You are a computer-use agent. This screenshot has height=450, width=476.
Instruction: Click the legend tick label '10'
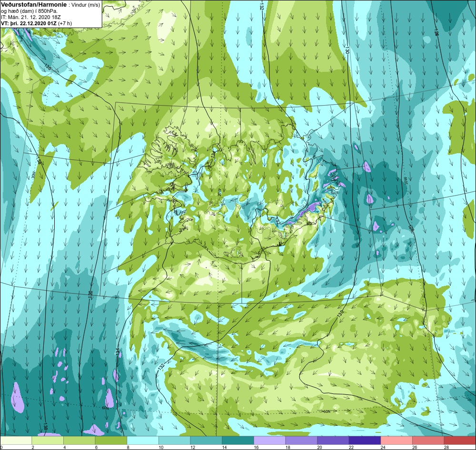point(161,447)
